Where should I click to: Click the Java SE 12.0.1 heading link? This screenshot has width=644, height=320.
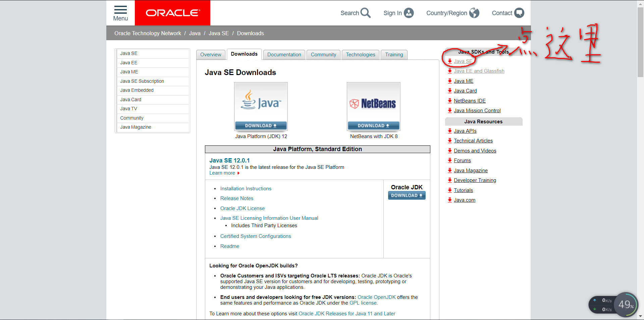[229, 161]
